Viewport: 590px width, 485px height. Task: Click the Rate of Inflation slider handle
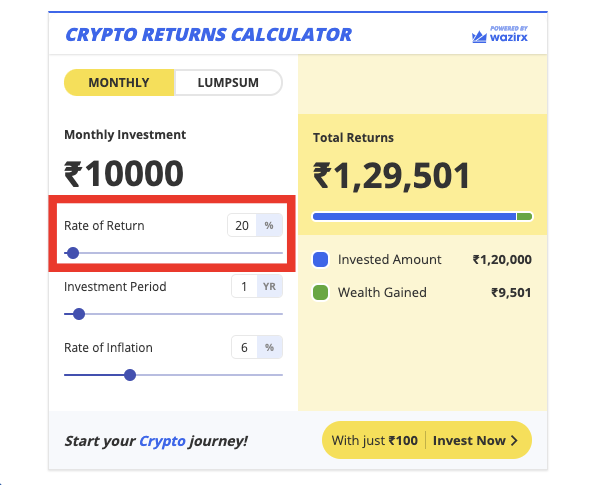click(130, 375)
